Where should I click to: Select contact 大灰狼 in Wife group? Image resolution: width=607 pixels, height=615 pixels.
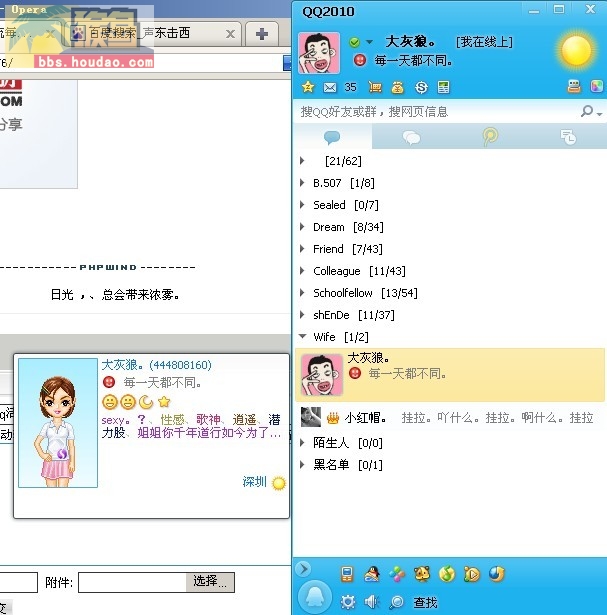(x=450, y=375)
